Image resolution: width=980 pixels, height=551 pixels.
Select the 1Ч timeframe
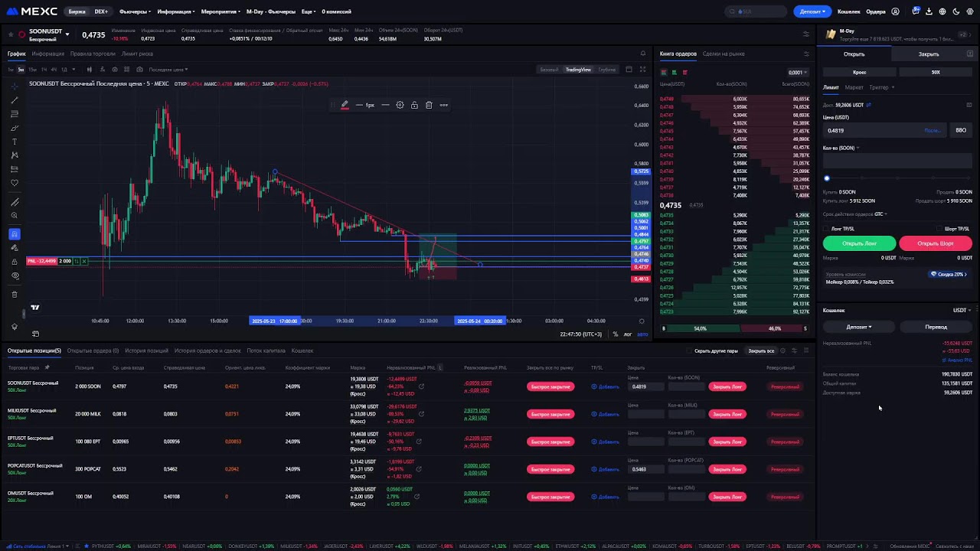tap(43, 70)
